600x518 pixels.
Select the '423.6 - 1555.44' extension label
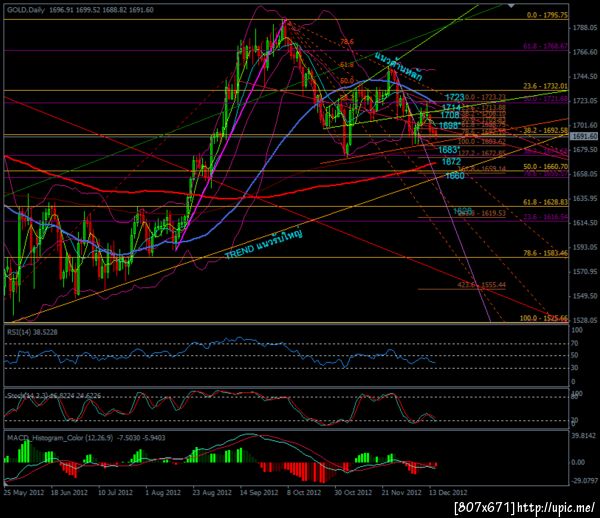481,285
